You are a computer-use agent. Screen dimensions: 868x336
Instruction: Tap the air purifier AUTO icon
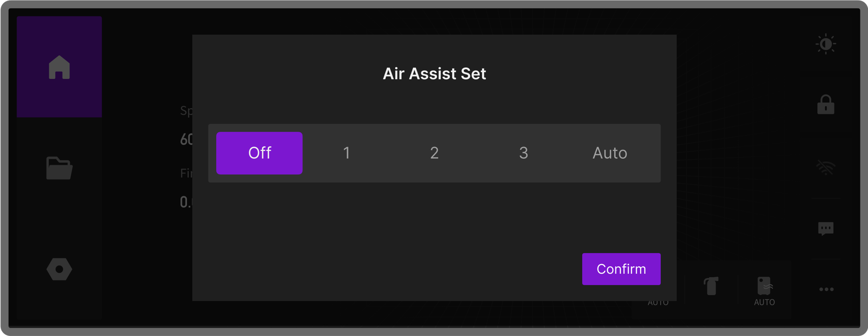point(764,290)
